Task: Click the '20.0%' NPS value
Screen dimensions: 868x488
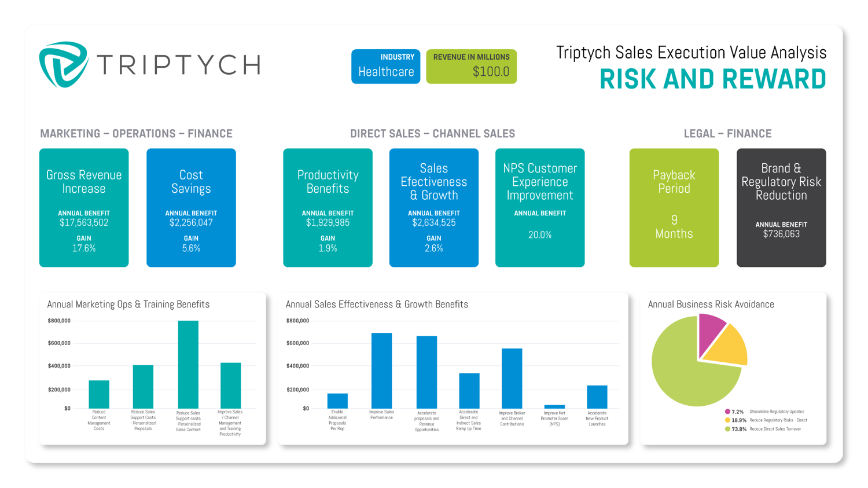Action: coord(540,235)
